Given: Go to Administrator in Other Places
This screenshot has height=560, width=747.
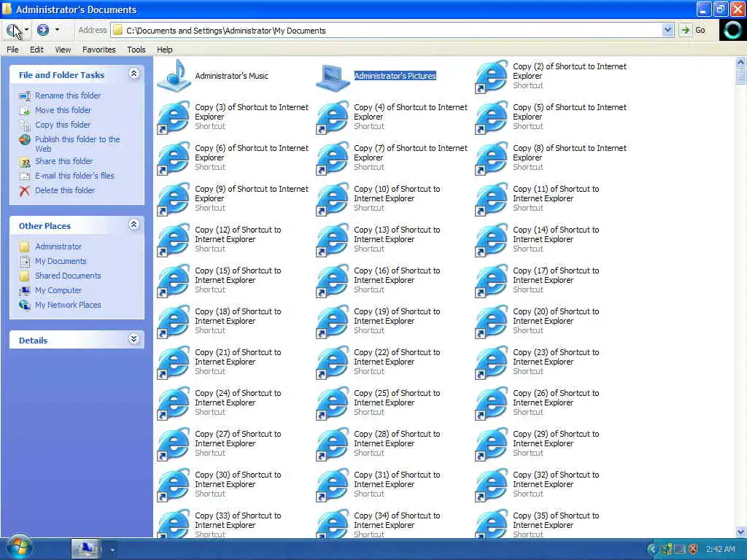Looking at the screenshot, I should (x=58, y=246).
